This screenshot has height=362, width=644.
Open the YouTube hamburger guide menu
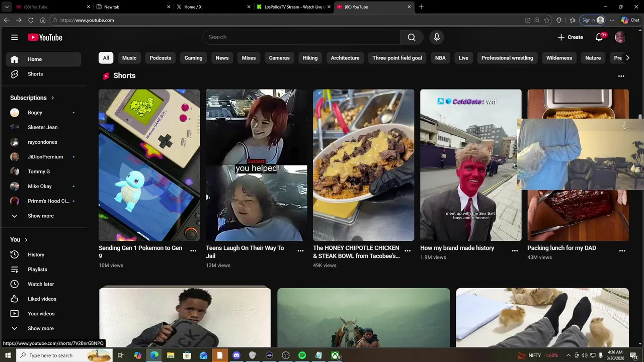click(x=15, y=37)
